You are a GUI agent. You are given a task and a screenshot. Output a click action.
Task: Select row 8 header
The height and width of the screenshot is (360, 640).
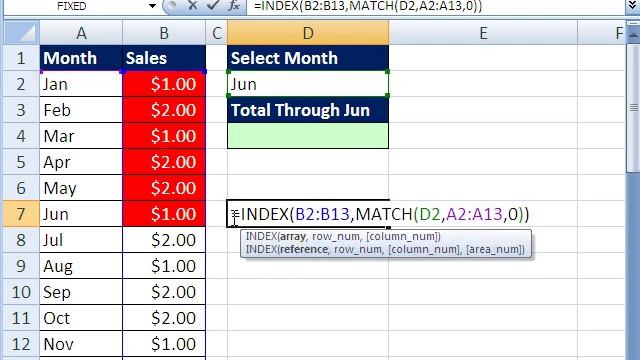coord(21,240)
